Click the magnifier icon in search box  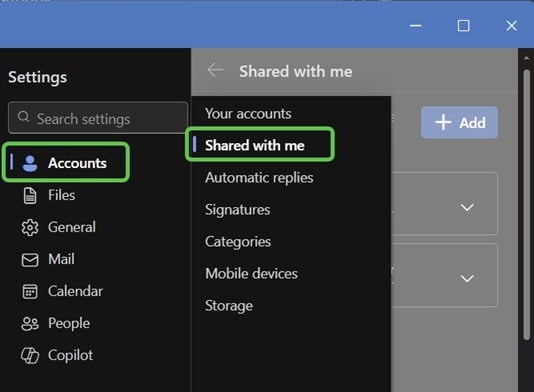(x=23, y=116)
